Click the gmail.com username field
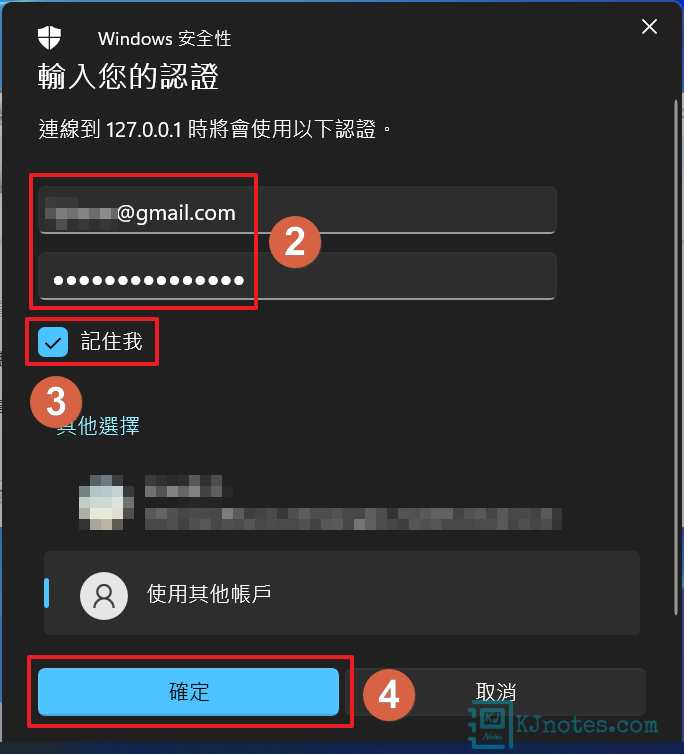This screenshot has height=754, width=684. point(297,210)
